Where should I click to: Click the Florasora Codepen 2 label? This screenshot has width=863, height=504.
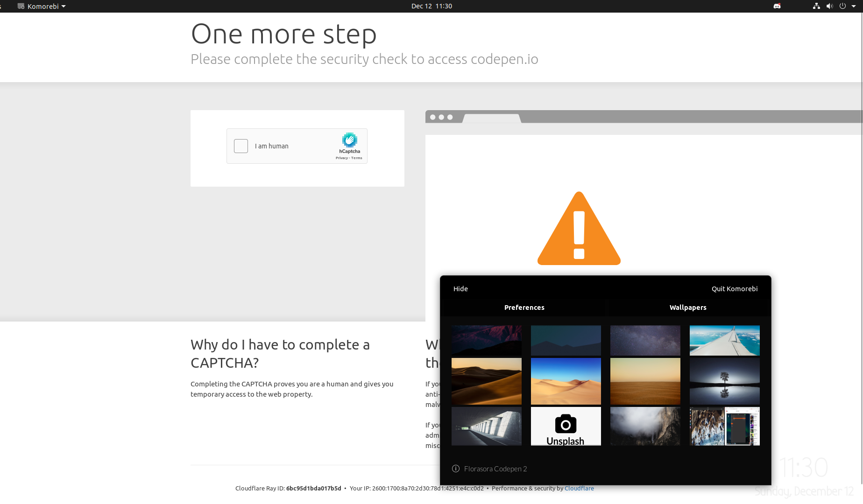point(495,469)
